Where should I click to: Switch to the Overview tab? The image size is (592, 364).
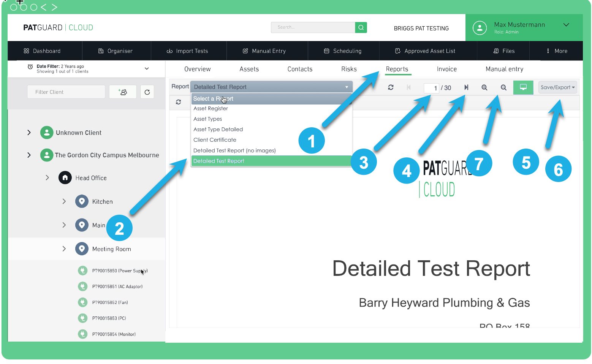(197, 69)
